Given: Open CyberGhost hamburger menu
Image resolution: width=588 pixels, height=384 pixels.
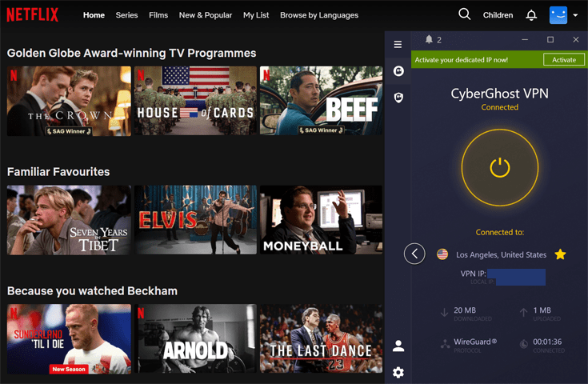Looking at the screenshot, I should [398, 44].
